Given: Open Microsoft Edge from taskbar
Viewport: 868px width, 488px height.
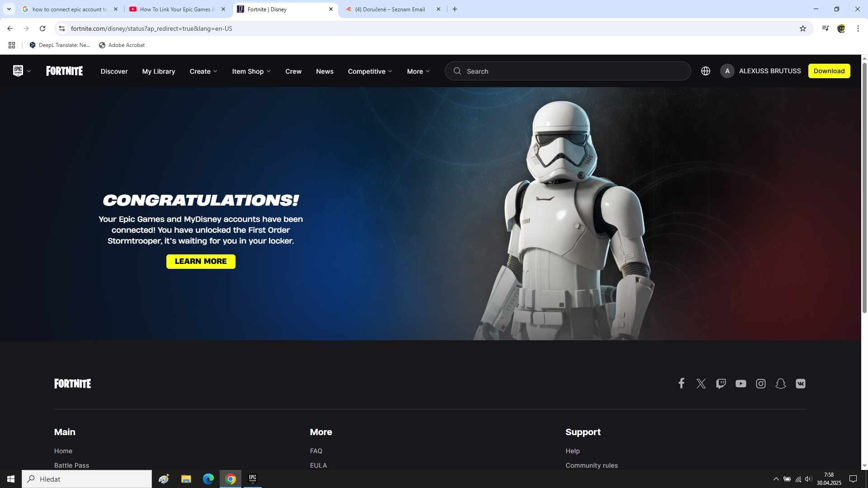Looking at the screenshot, I should pos(208,479).
